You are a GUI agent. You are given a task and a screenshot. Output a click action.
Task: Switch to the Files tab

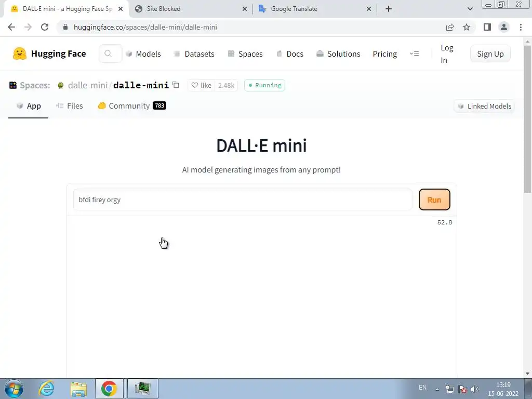point(70,106)
